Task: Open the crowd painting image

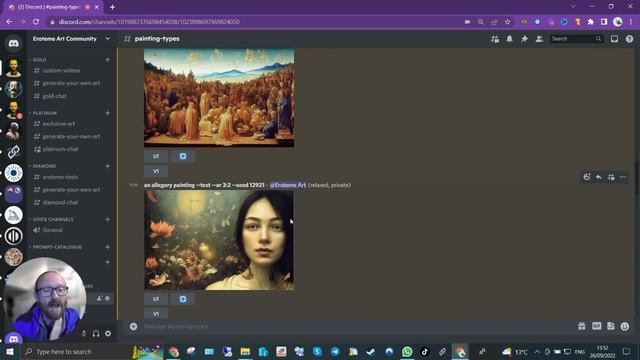Action: point(219,98)
